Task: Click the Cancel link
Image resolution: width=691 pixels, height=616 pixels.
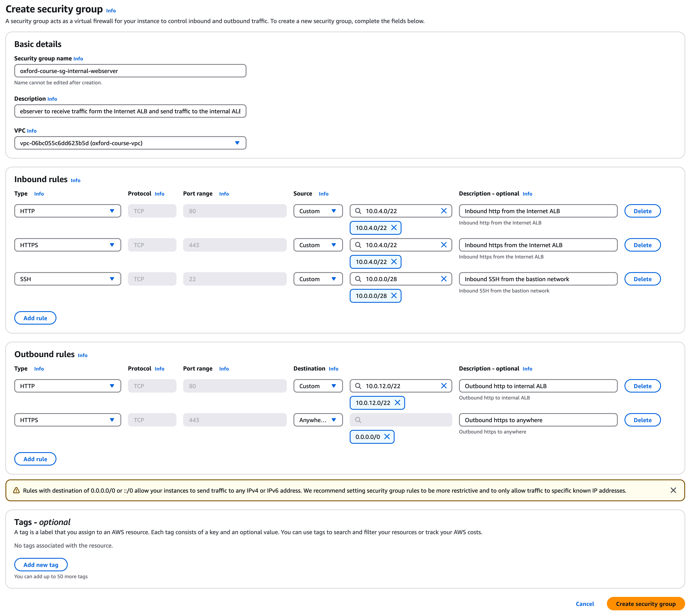Action: (584, 604)
